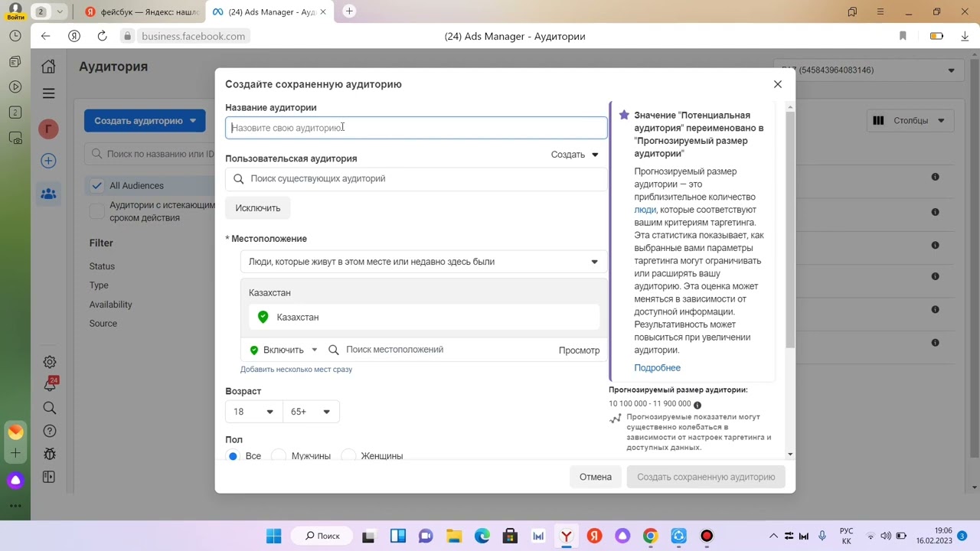Open the Availability filter item

(110, 305)
